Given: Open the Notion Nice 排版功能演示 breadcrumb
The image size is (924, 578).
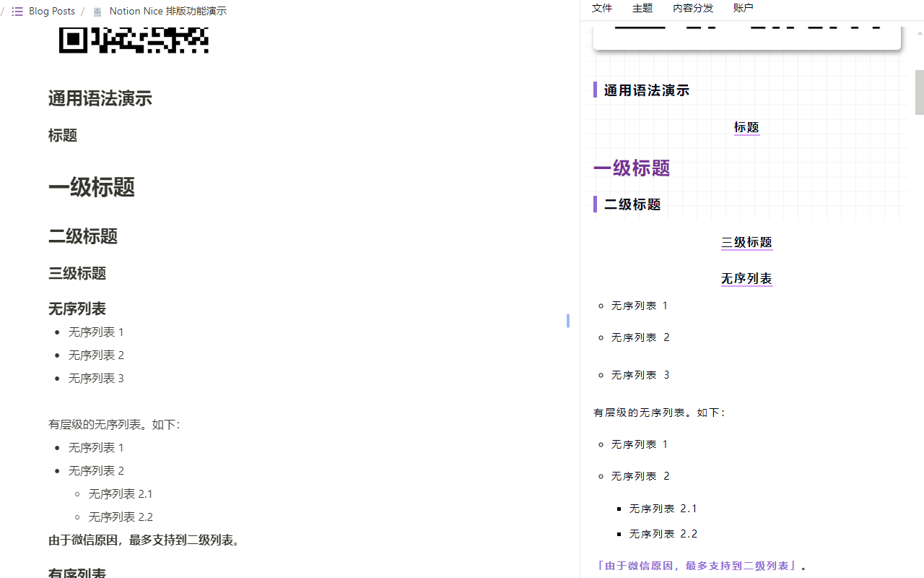Looking at the screenshot, I should pos(167,11).
